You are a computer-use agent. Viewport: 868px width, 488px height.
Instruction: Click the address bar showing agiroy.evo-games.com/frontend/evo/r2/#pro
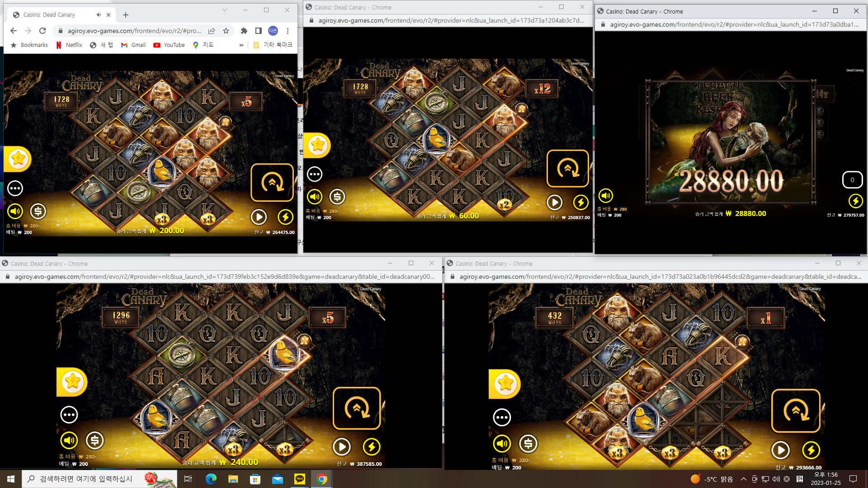(x=135, y=31)
